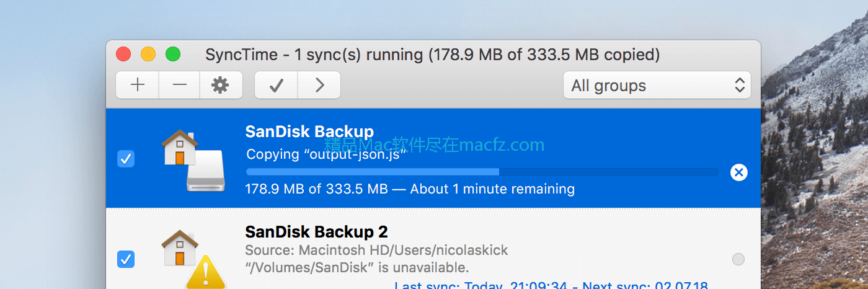Click the right arrow run button
The height and width of the screenshot is (289, 868).
point(319,85)
